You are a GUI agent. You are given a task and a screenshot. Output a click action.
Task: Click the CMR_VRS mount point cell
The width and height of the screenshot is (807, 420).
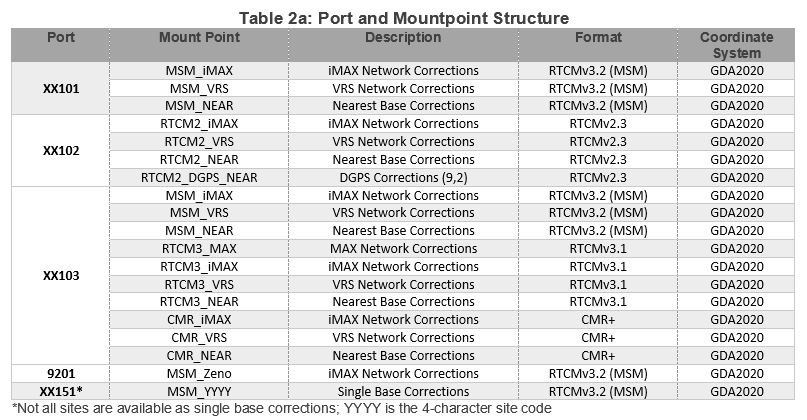tap(200, 337)
